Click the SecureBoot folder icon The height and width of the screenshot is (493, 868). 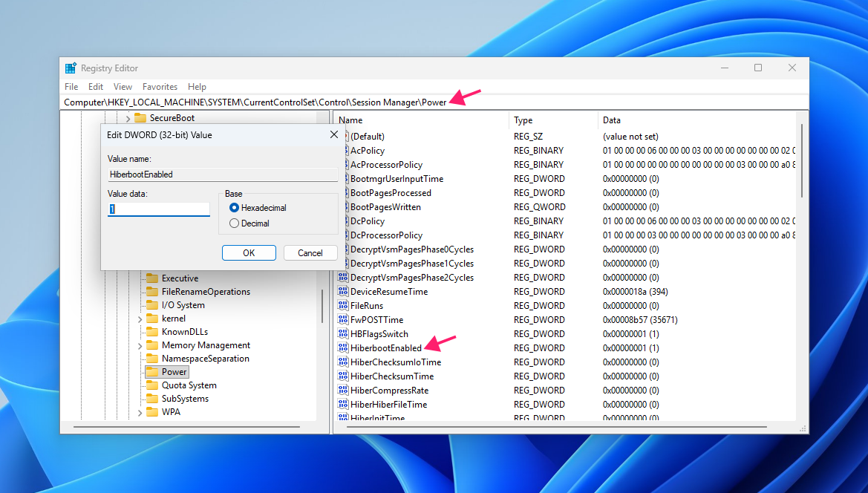[x=140, y=118]
